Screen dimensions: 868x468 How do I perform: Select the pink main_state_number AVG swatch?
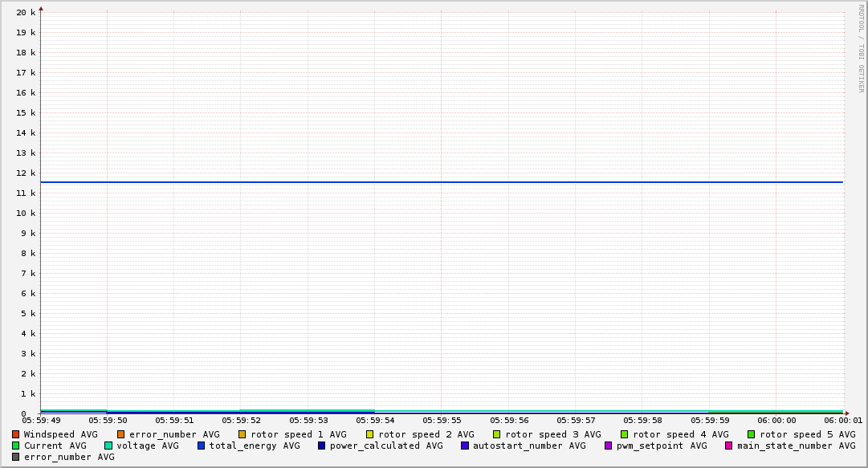pos(729,446)
